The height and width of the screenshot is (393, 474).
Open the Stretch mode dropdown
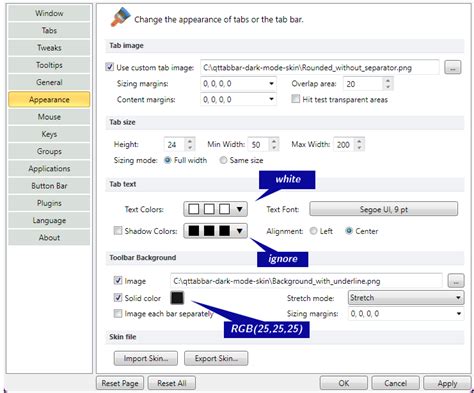[x=406, y=298]
